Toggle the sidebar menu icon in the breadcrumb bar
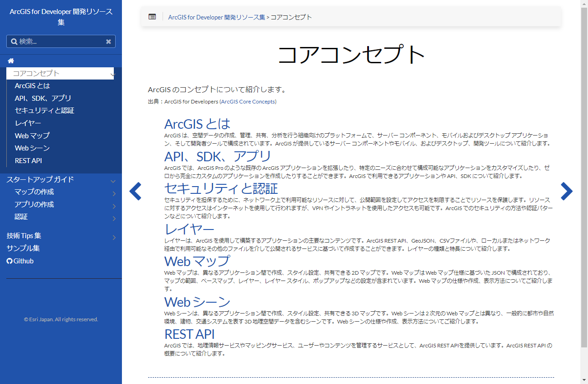The width and height of the screenshot is (588, 384). (x=152, y=17)
